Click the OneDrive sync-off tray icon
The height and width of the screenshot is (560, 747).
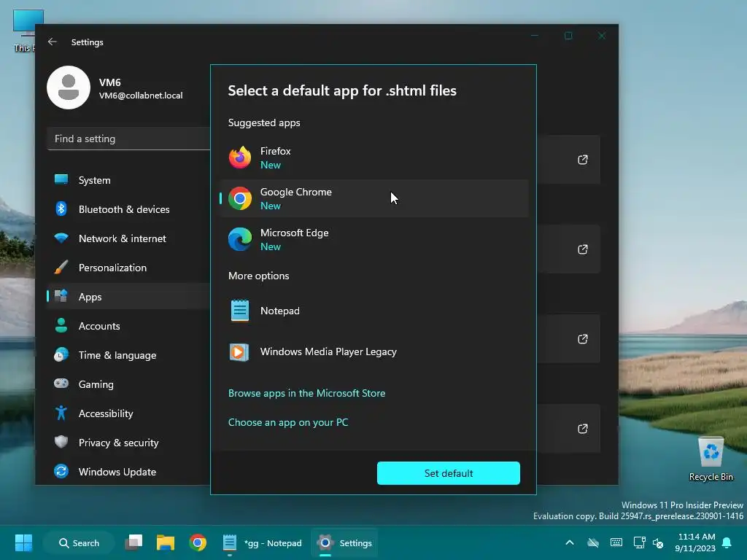tap(592, 542)
